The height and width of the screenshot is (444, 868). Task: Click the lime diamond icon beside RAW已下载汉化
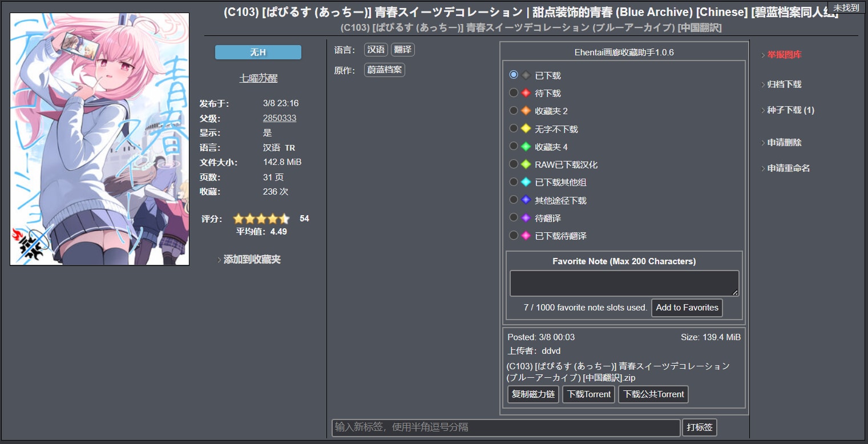coord(526,164)
